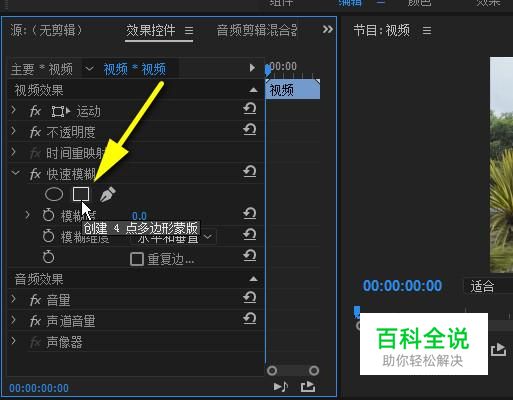Open the 颜色 workspace

click(419, 3)
